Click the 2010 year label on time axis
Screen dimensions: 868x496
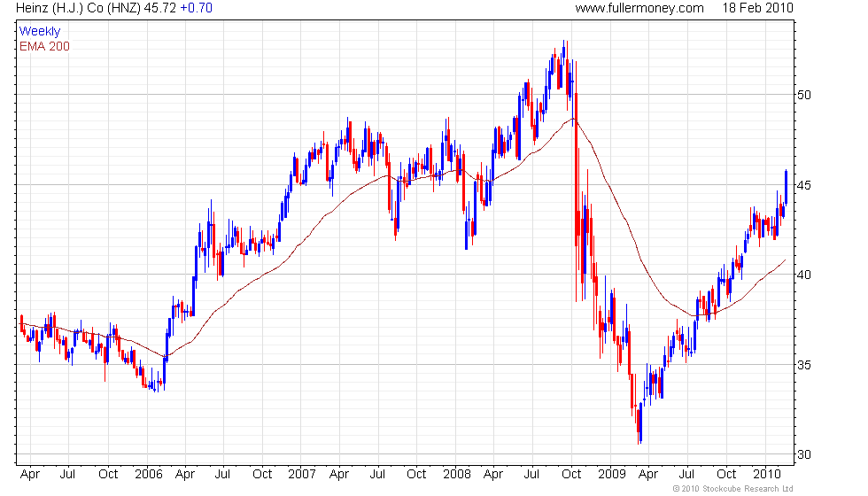767,475
